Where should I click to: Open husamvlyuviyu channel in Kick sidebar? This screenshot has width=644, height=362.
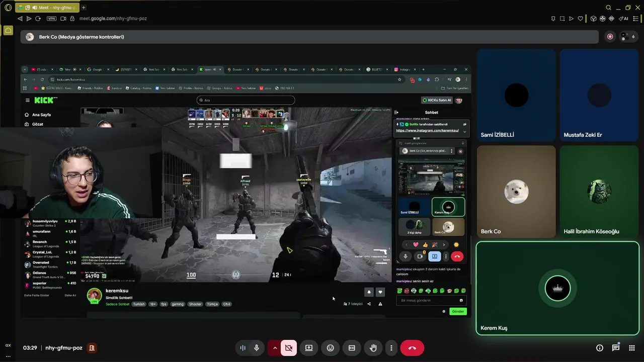point(50,223)
